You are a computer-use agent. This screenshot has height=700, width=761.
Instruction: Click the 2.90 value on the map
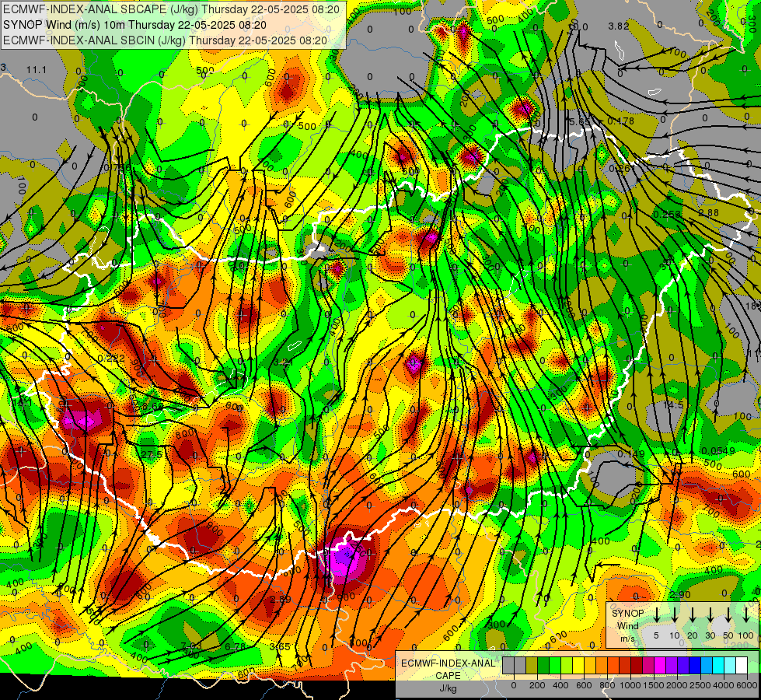[679, 595]
